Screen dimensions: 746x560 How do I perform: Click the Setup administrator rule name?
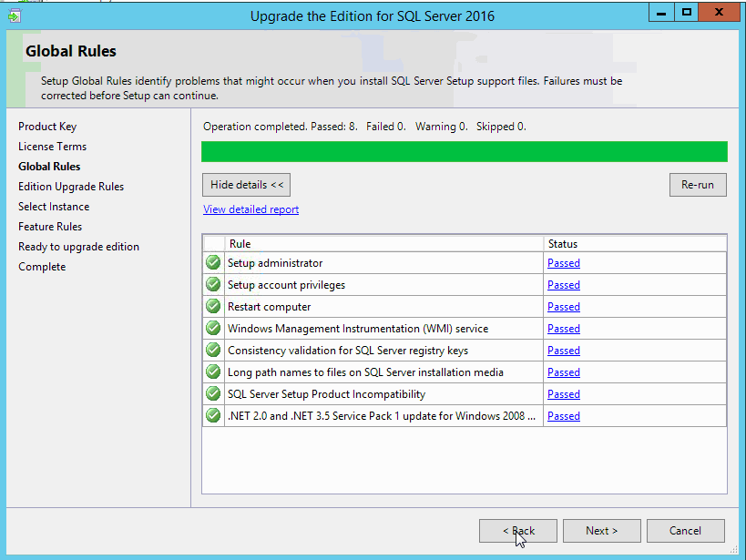click(275, 263)
